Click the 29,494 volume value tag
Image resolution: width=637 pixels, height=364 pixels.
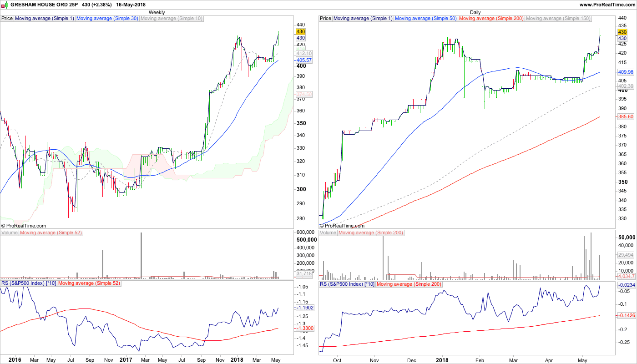(626, 256)
